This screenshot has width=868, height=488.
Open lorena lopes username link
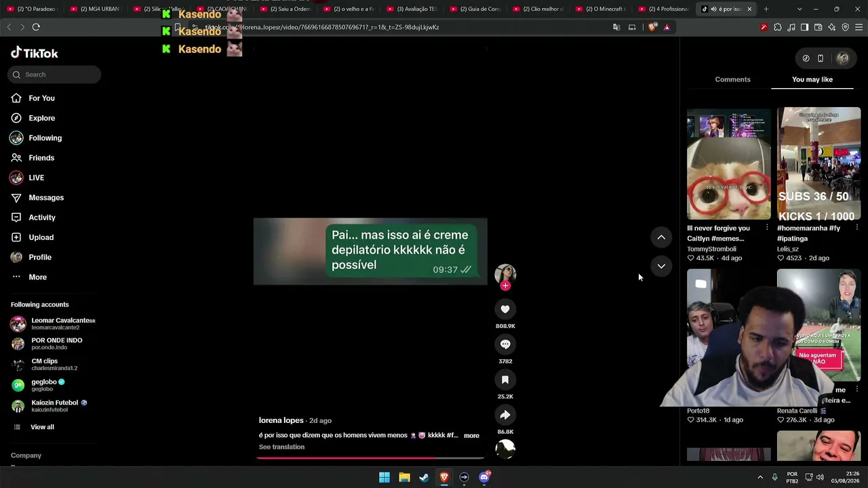point(281,420)
